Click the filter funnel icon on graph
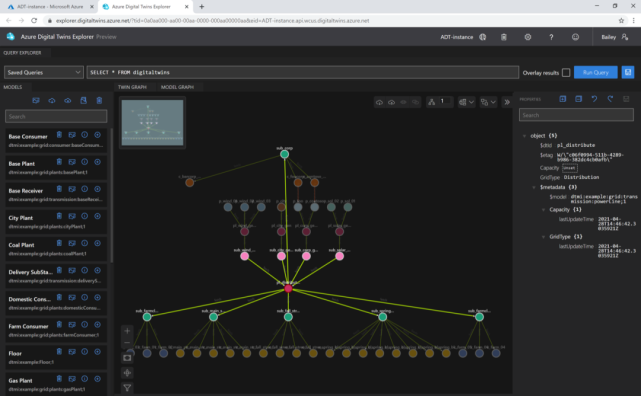This screenshot has width=641, height=396. point(127,387)
